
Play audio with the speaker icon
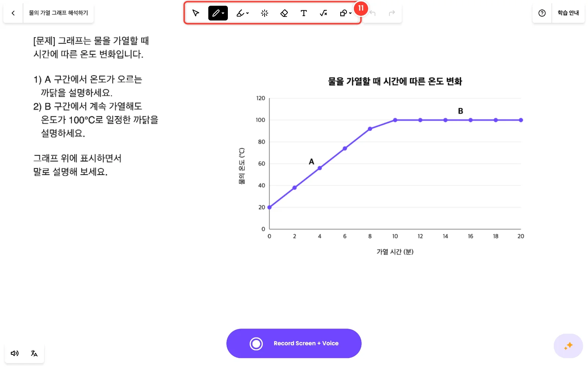tap(15, 353)
